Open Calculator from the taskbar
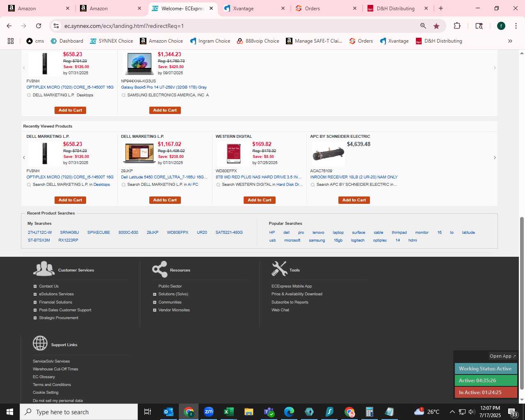525x420 pixels. 369,412
